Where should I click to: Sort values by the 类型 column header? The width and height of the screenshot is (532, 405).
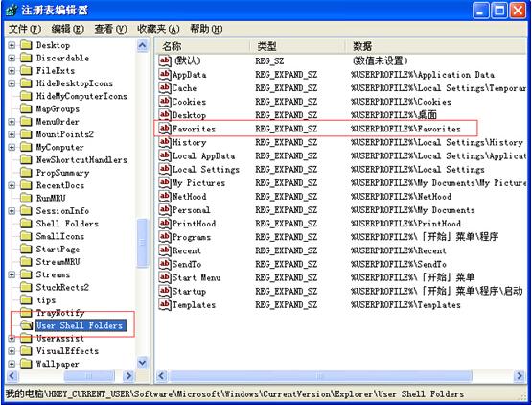[298, 46]
